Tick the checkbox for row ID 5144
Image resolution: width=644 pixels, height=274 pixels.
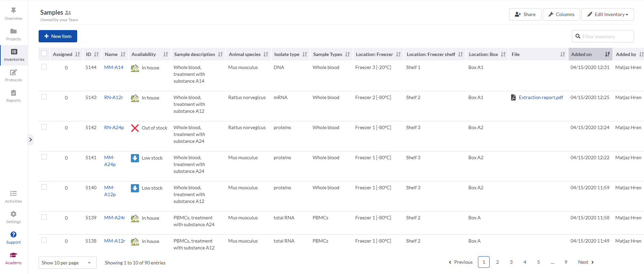coord(44,67)
